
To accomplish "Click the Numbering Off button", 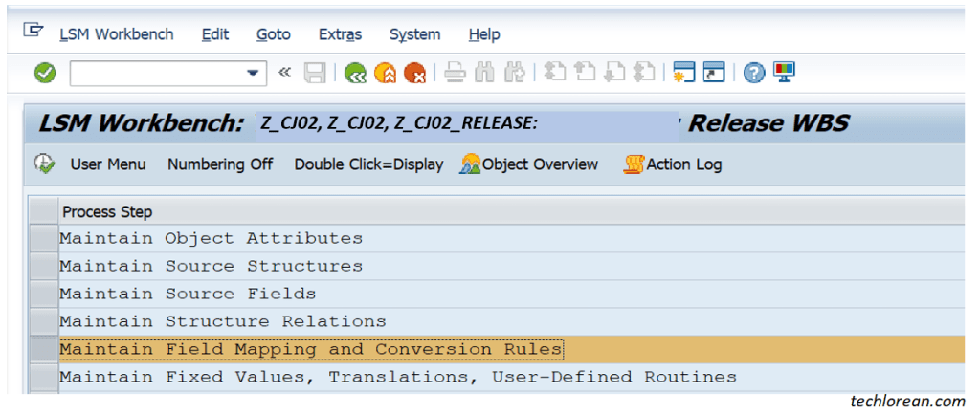I will (x=220, y=164).
